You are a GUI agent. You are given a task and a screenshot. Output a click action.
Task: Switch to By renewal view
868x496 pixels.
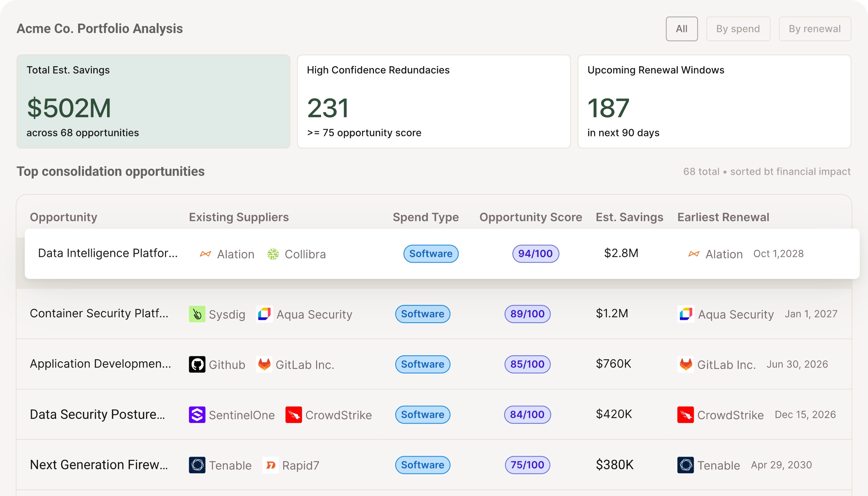[x=815, y=29]
